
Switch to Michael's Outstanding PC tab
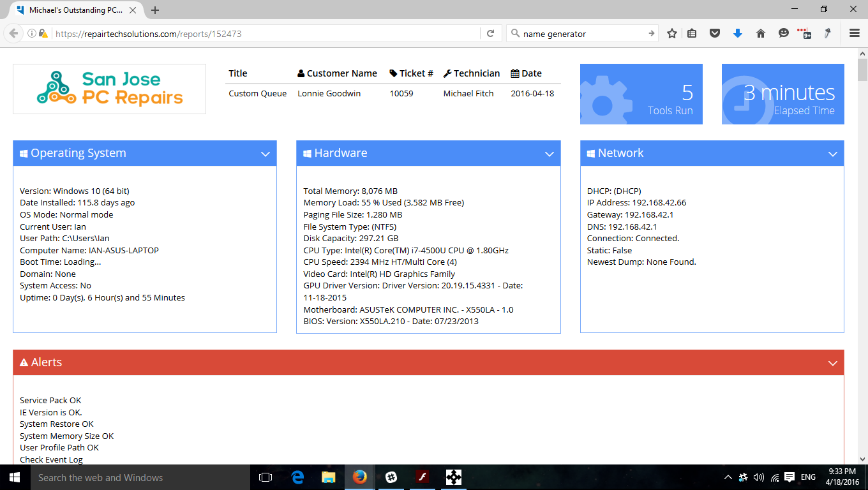click(75, 10)
